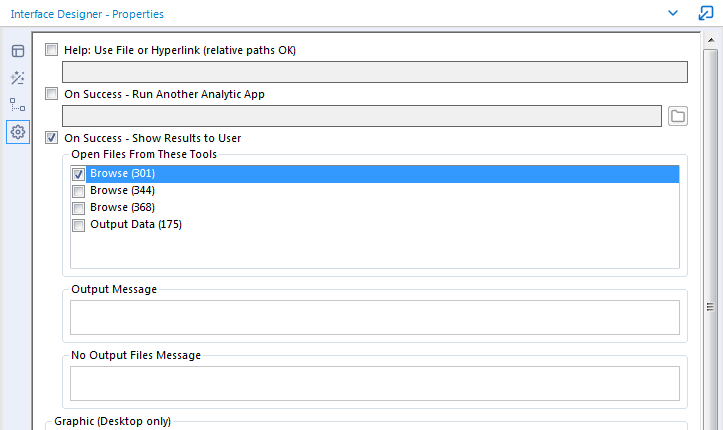This screenshot has height=430, width=723.
Task: Click the undock window icon
Action: point(706,14)
